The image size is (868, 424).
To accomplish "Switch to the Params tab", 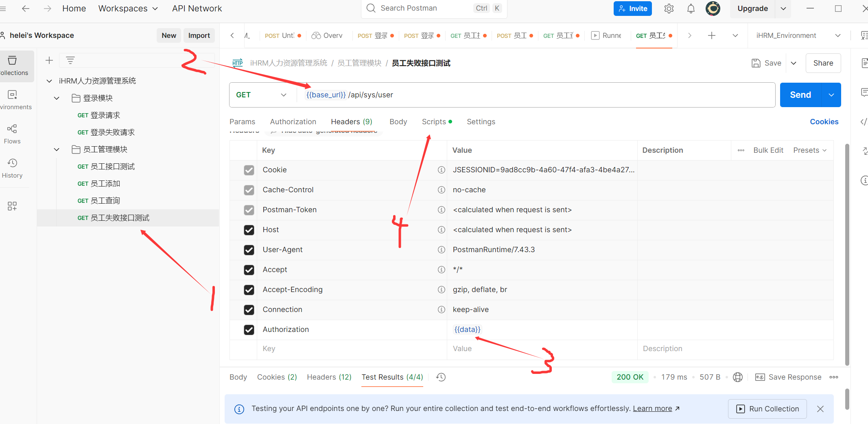I will (243, 122).
